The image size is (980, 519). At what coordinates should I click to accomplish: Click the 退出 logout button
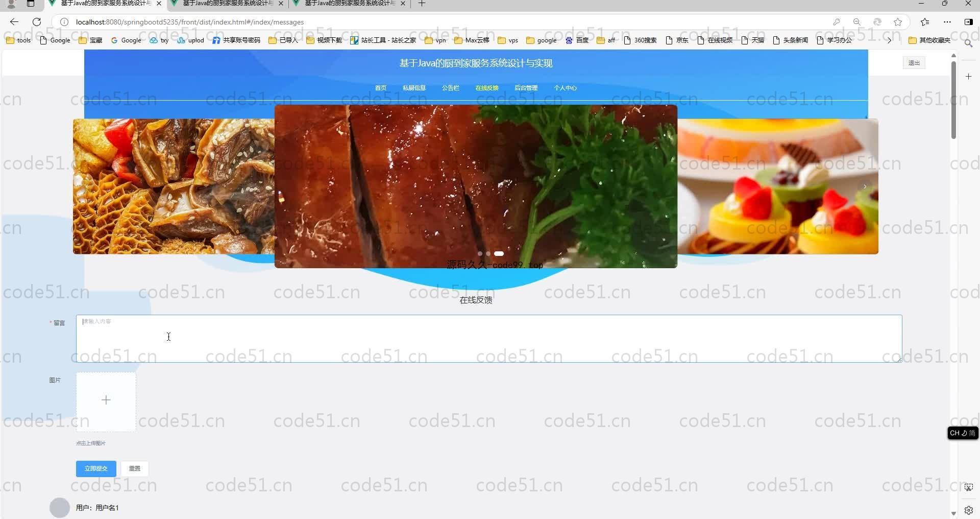(914, 63)
